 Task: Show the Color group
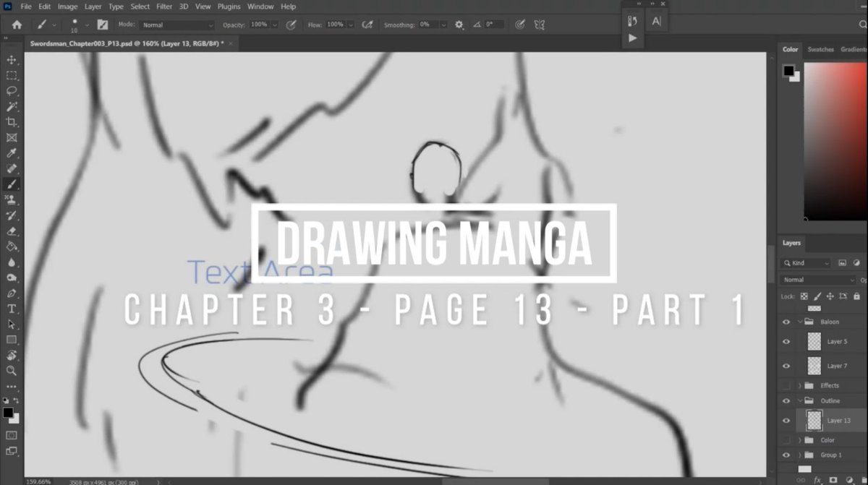787,439
